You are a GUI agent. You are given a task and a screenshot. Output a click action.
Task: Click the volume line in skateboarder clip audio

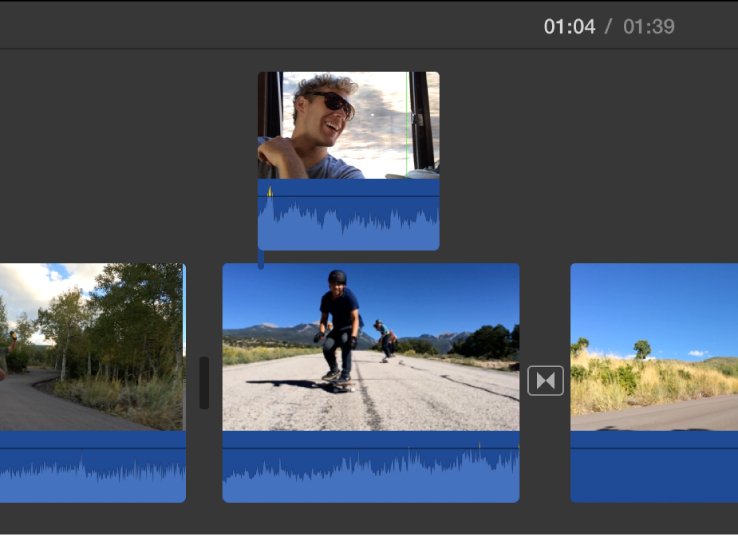click(370, 448)
